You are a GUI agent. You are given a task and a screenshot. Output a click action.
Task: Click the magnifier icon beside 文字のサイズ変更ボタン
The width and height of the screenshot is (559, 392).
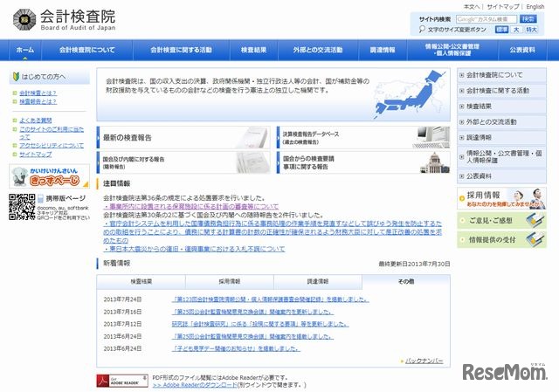click(x=422, y=29)
